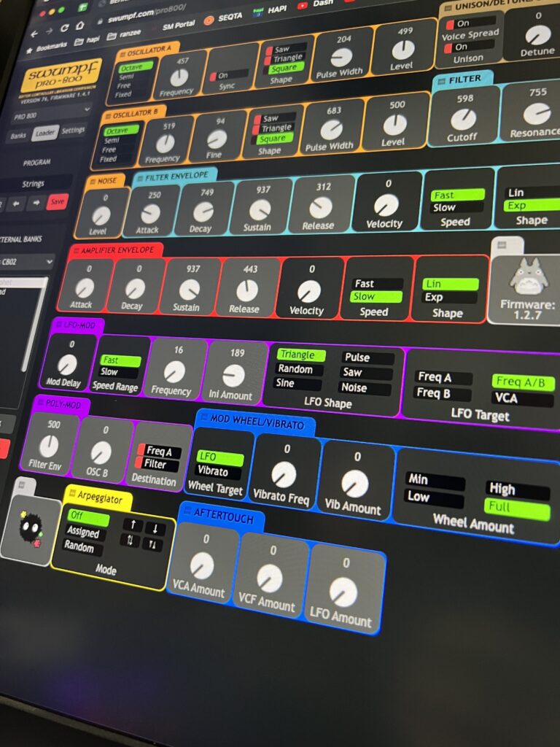Click the Oscillator B header icon
The image size is (560, 747).
[108, 117]
